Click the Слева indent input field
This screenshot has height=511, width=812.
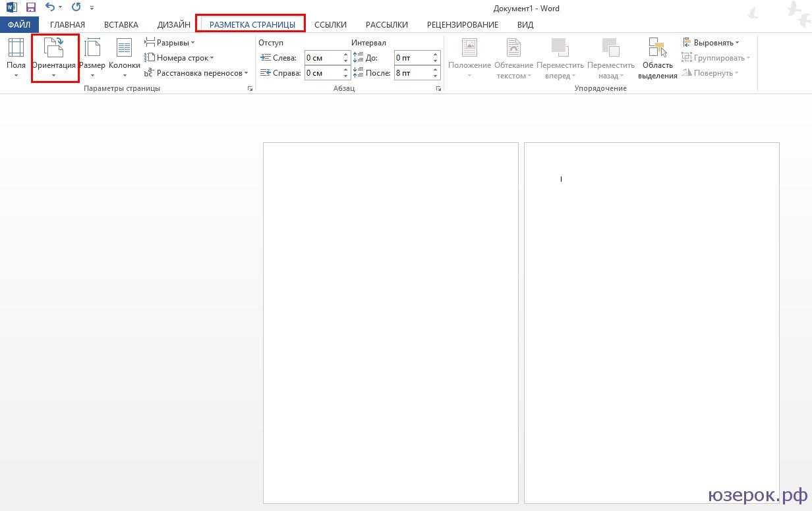pyautogui.click(x=323, y=58)
